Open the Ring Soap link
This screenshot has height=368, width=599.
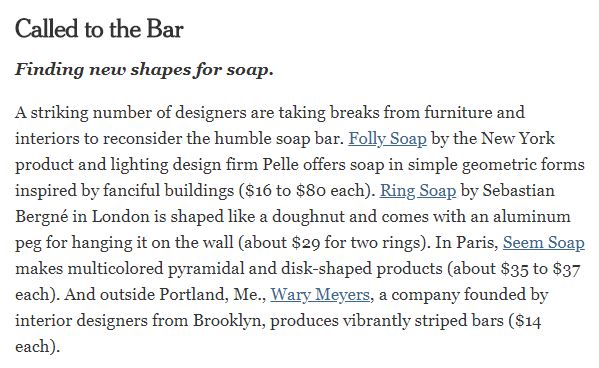[x=418, y=191]
